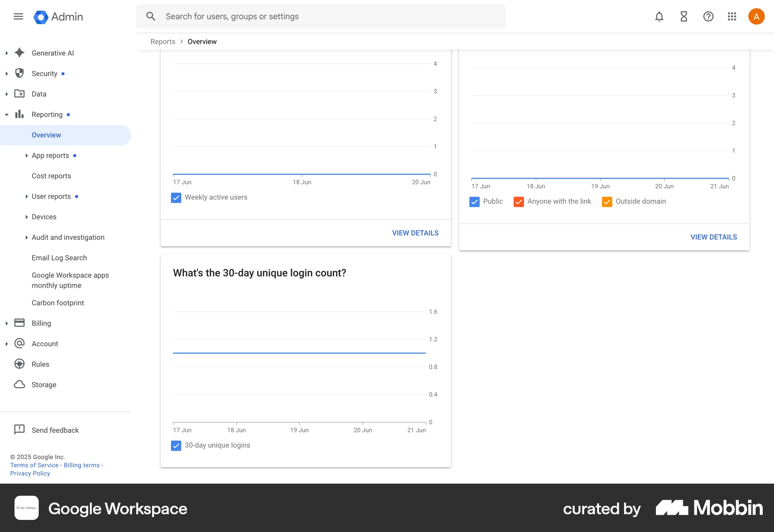Open the Privacy Policy link
This screenshot has height=532, width=774.
coord(29,473)
